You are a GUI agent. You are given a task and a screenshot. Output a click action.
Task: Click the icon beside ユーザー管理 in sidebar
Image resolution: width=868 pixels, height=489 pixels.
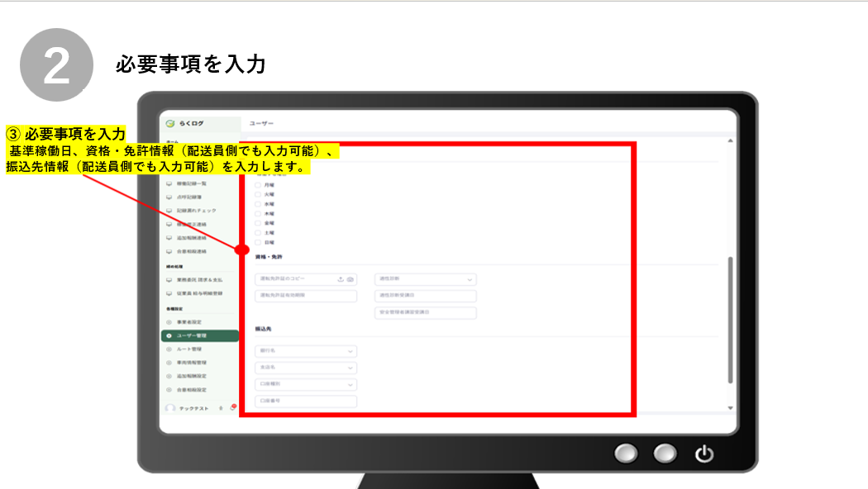pos(169,336)
